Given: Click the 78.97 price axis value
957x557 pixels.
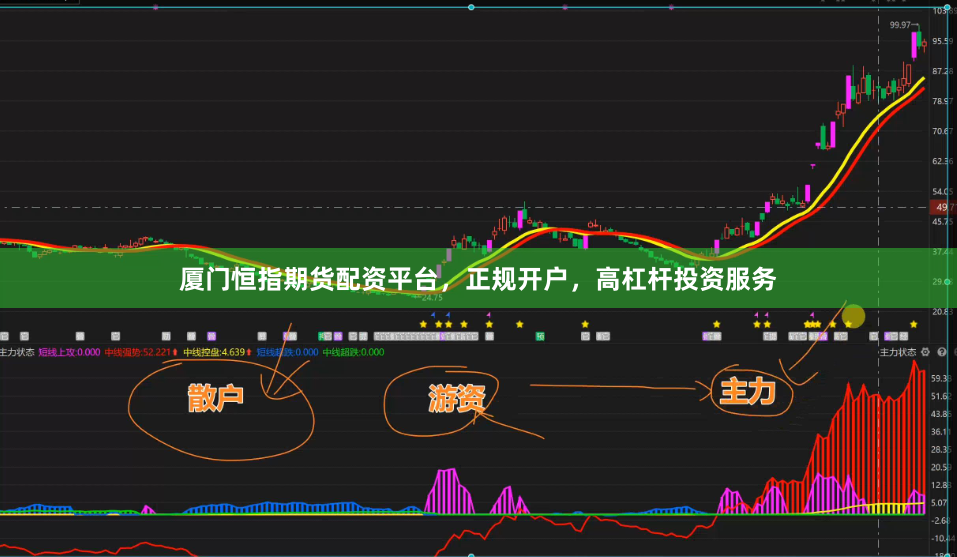Looking at the screenshot, I should [x=943, y=101].
